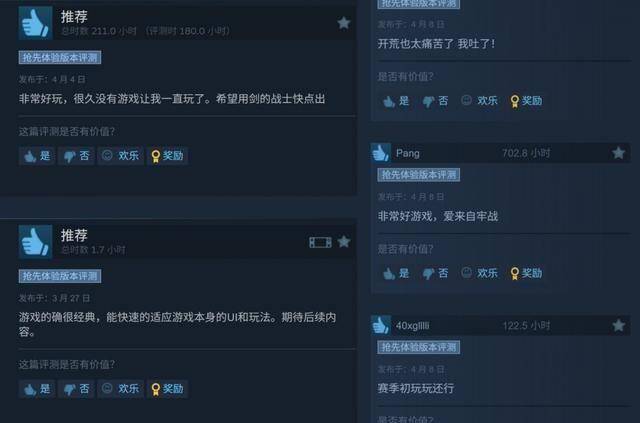The height and width of the screenshot is (423, 640).
Task: Vote 否 on the 1.7 hours review
Action: (76, 389)
